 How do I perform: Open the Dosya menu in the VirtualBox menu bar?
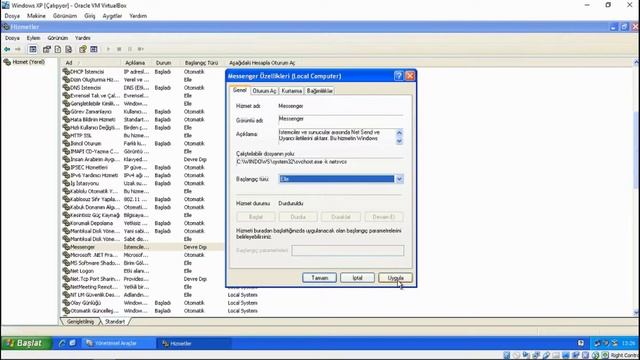click(x=12, y=16)
